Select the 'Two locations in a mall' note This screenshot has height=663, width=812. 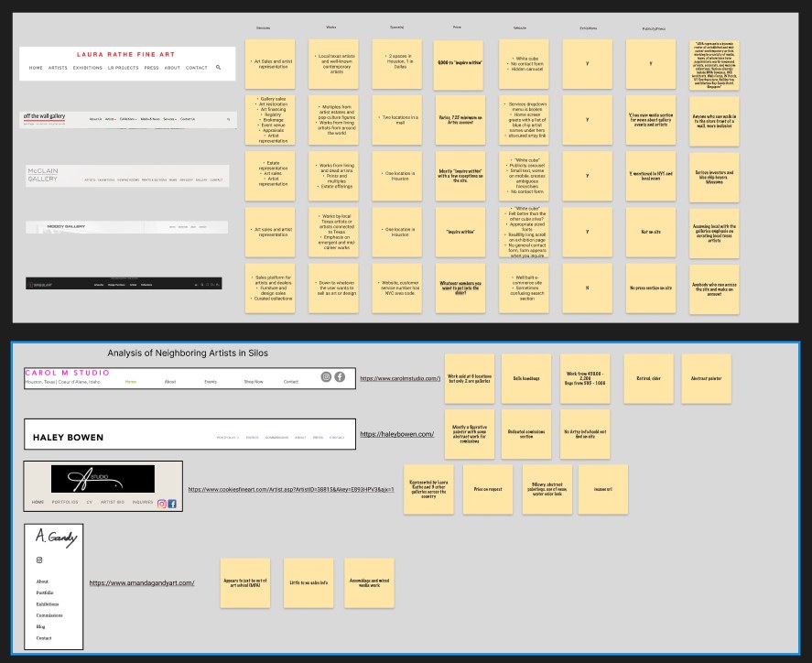396,120
